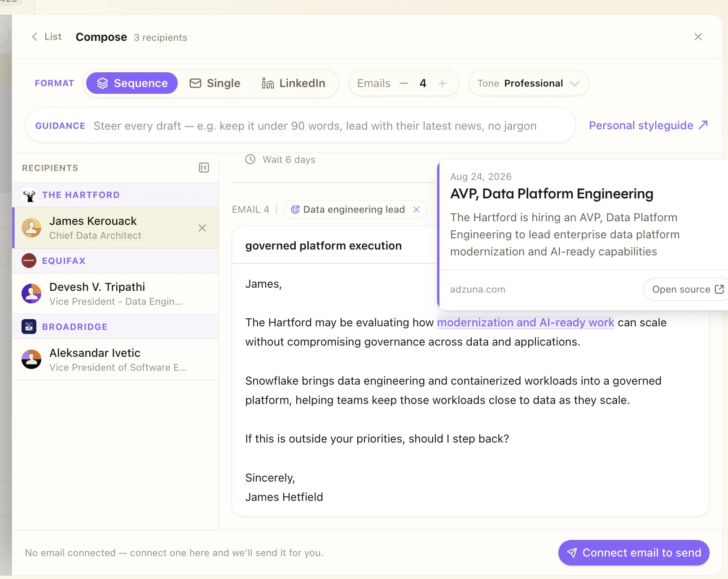The image size is (728, 579).
Task: Click the Single envelope icon
Action: click(195, 83)
